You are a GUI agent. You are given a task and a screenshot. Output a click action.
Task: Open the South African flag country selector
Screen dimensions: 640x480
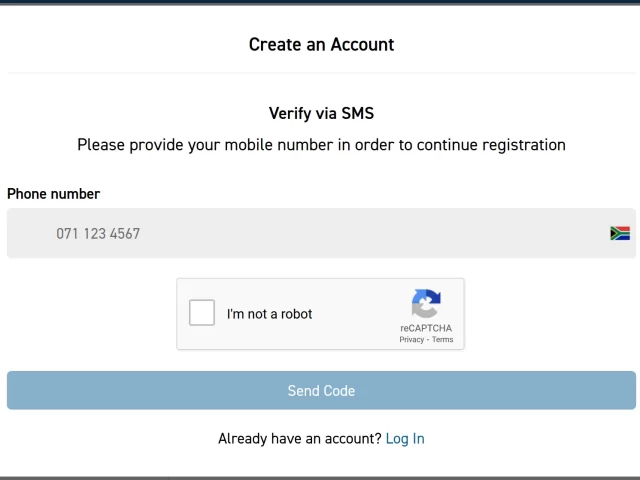620,233
